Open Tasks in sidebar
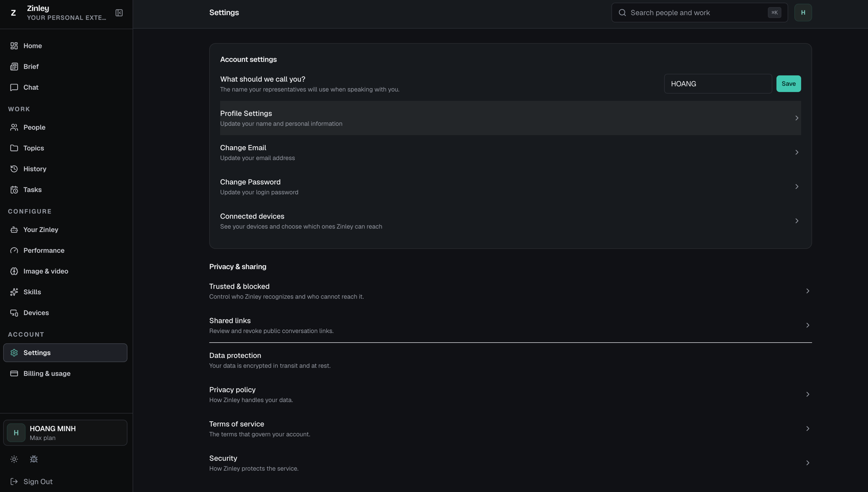Image resolution: width=868 pixels, height=492 pixels. point(65,190)
